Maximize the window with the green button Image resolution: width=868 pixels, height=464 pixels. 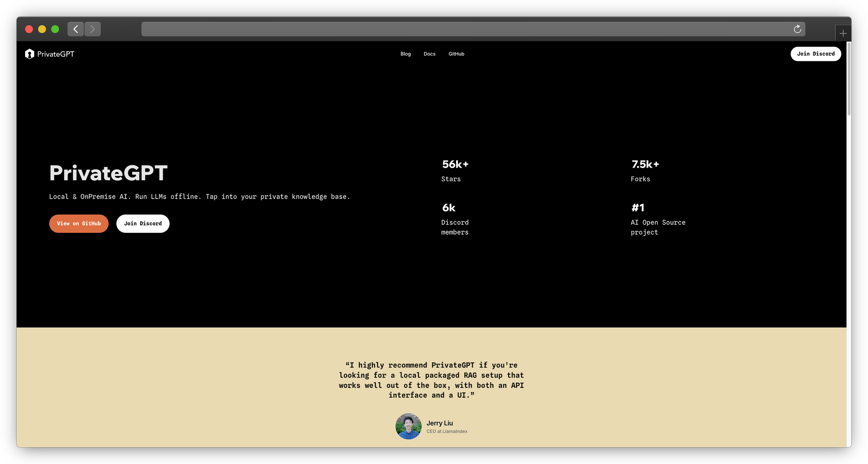tap(55, 29)
